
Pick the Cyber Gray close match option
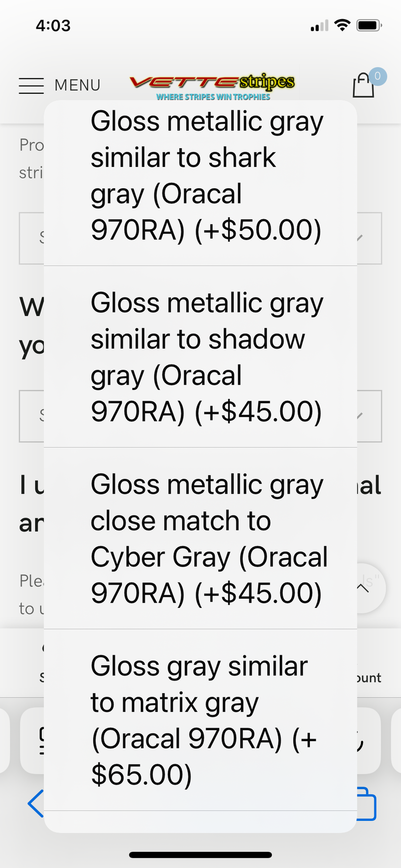tap(200, 539)
